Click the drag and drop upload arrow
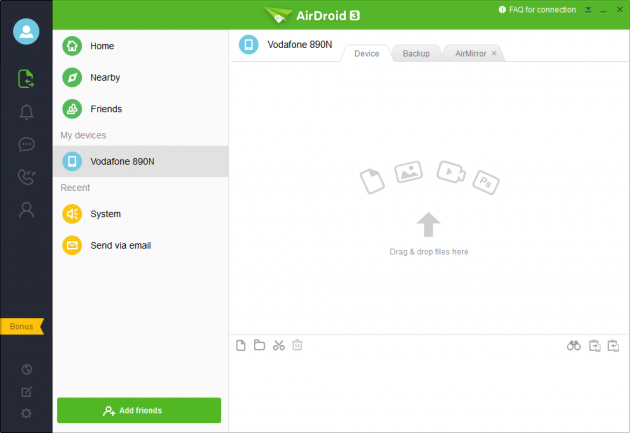 [428, 224]
